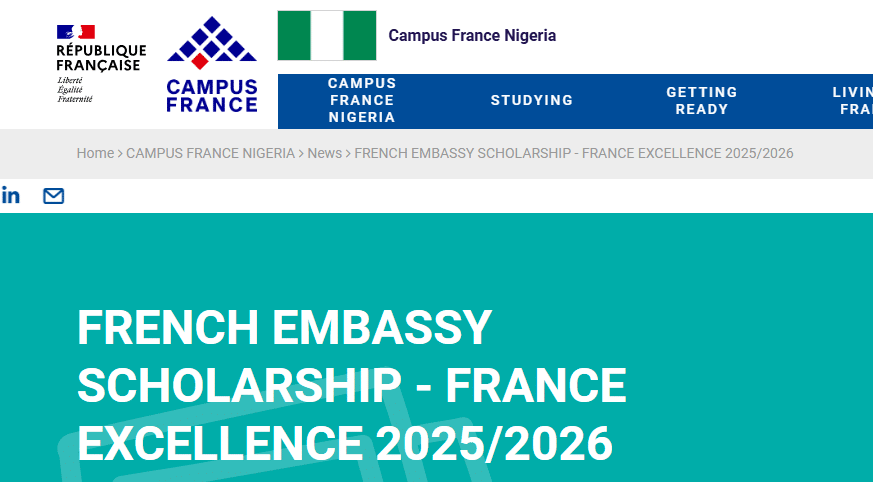Screen dimensions: 873x482
Task: Click the French Embassy Scholarship page heading
Action: [351, 385]
